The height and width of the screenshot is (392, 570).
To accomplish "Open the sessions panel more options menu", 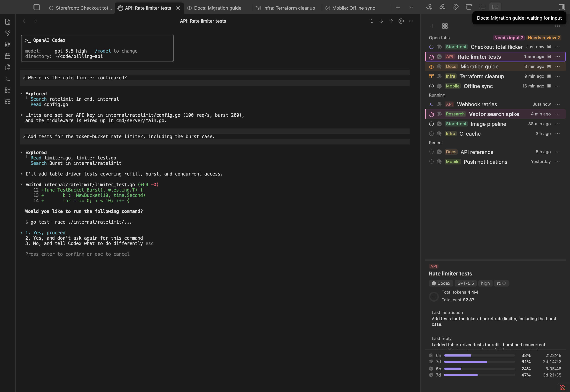I will [558, 26].
